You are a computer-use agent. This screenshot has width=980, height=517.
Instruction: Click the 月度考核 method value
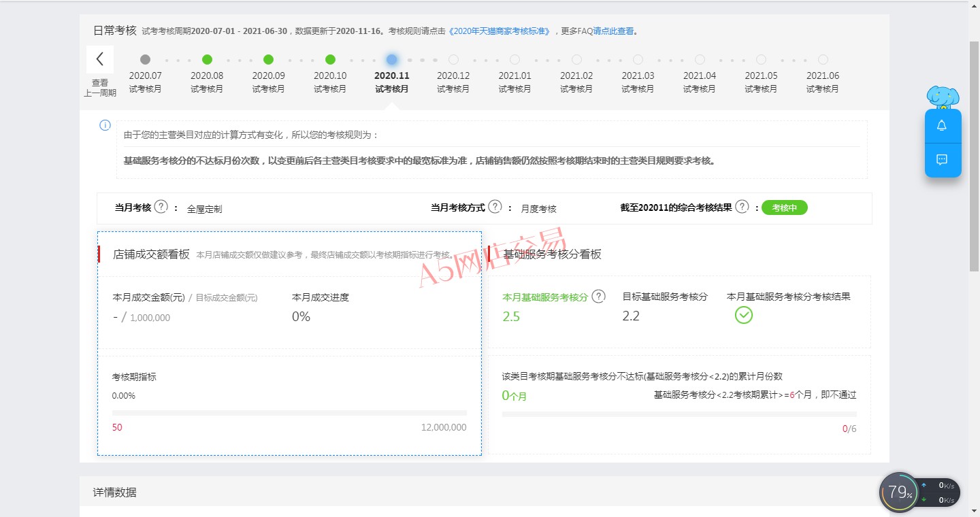tap(539, 209)
